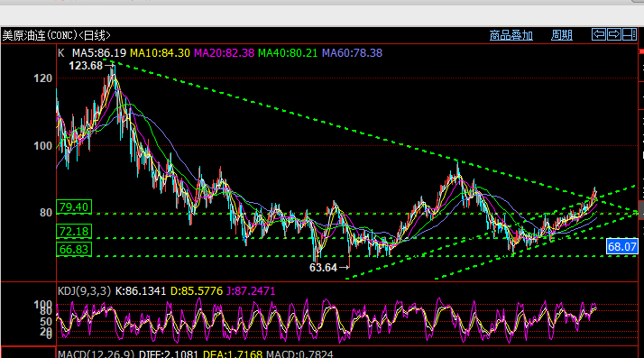Toggle the panel layout icon
644x358 pixels.
click(630, 34)
